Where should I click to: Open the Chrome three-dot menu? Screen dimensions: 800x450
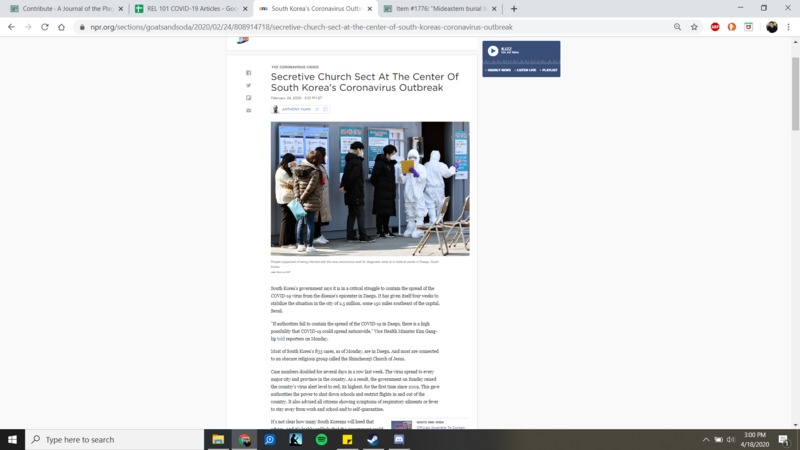788,27
